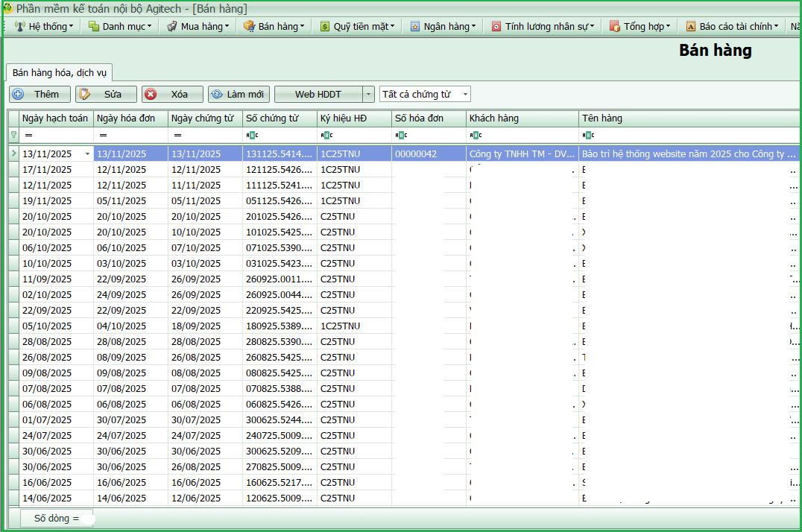Click the Mua hàng cart icon
Image resolution: width=802 pixels, height=532 pixels.
172,26
